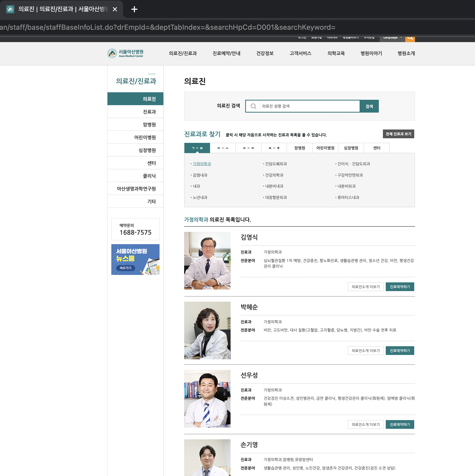This screenshot has width=475, height=476.
Task: Click 전체 진료과 보기 button
Action: (398, 134)
